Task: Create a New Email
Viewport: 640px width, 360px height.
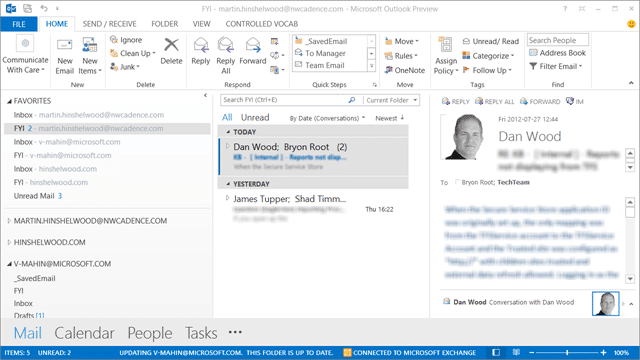Action: [64, 56]
